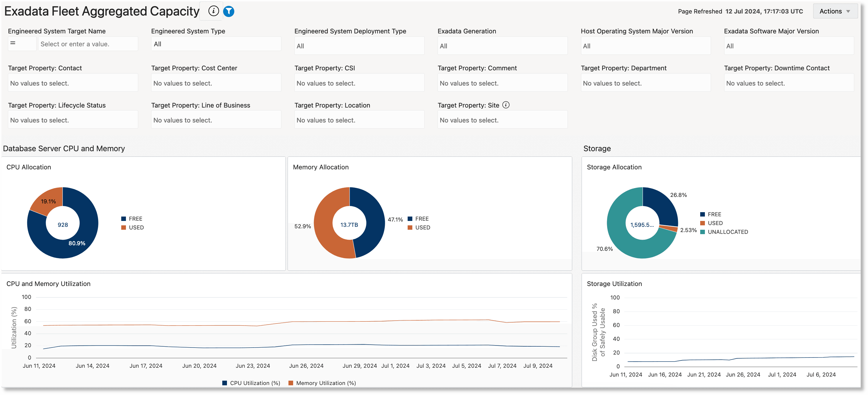The width and height of the screenshot is (868, 395).
Task: Toggle USED legend icon in Storage Allocation
Action: click(x=703, y=223)
